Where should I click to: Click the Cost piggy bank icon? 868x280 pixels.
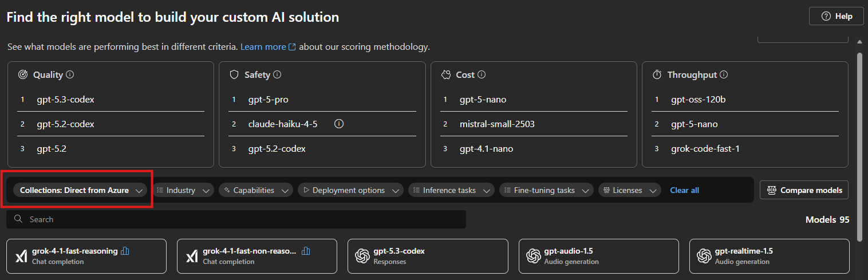(x=446, y=74)
